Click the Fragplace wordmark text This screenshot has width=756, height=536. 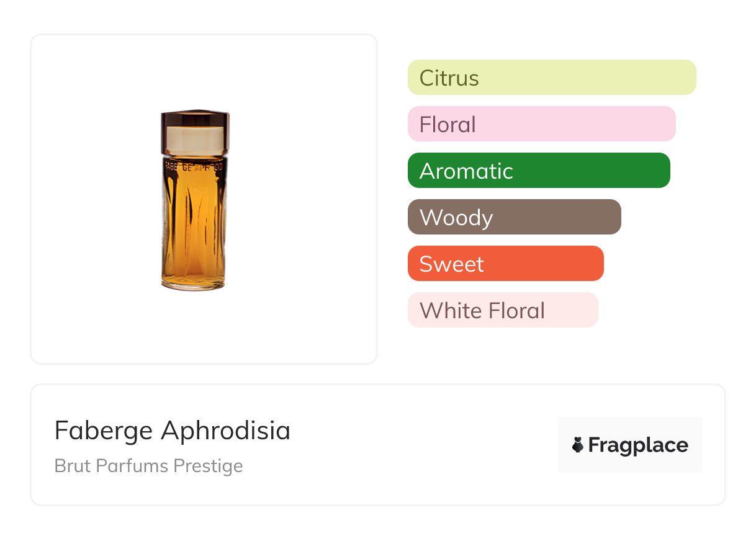(x=638, y=445)
